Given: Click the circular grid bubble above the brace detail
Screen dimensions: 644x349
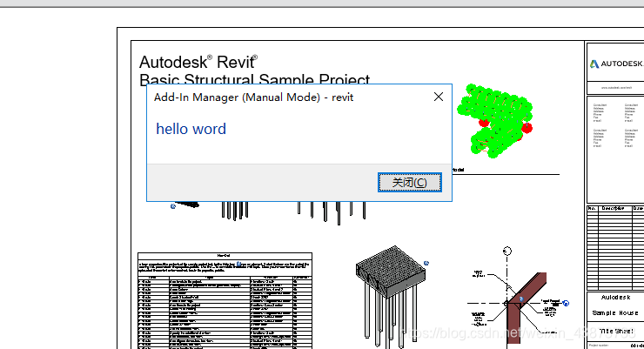Looking at the screenshot, I should pos(507,251).
